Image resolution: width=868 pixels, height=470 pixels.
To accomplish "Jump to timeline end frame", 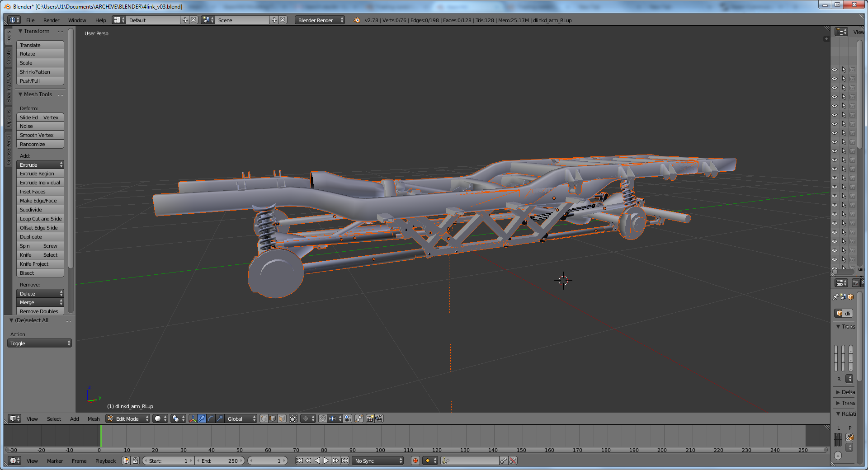I will click(344, 461).
